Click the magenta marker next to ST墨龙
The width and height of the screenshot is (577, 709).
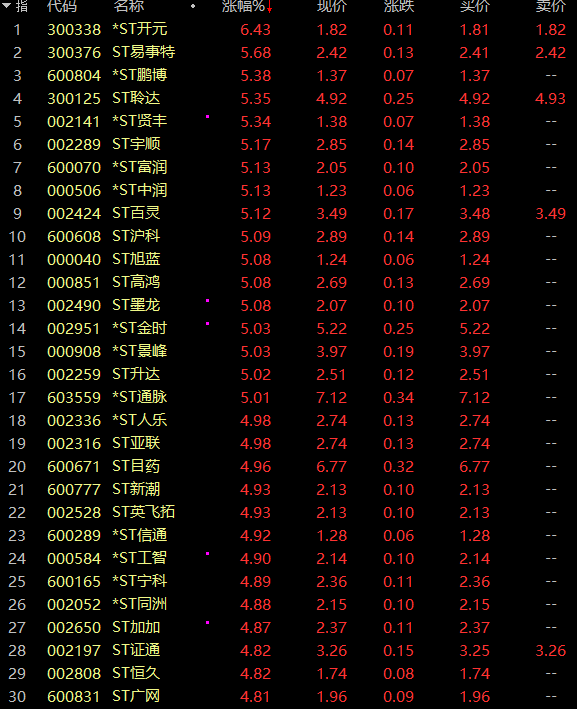tap(208, 300)
